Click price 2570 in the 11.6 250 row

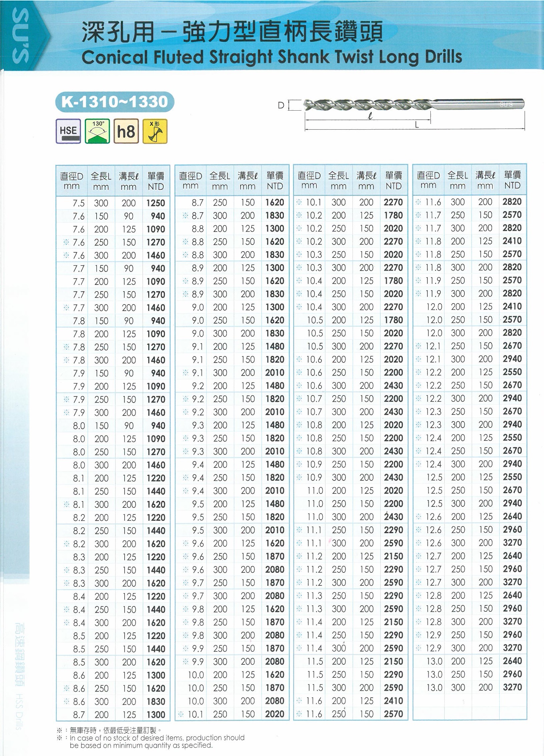pos(393,714)
